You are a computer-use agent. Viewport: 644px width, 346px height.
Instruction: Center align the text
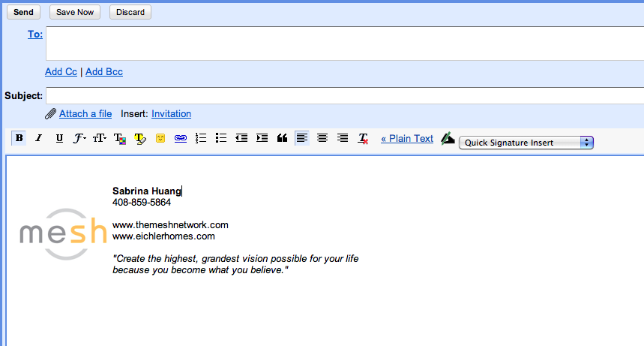(322, 138)
